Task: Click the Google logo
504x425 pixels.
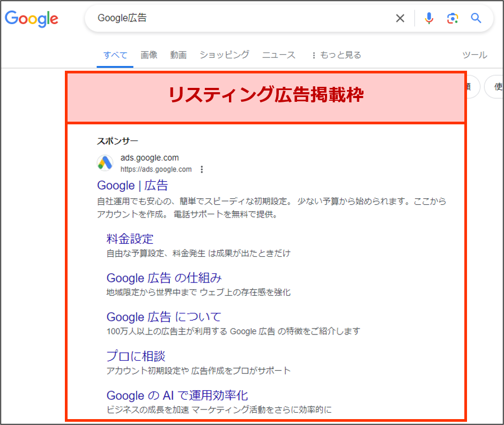Action: [32, 19]
